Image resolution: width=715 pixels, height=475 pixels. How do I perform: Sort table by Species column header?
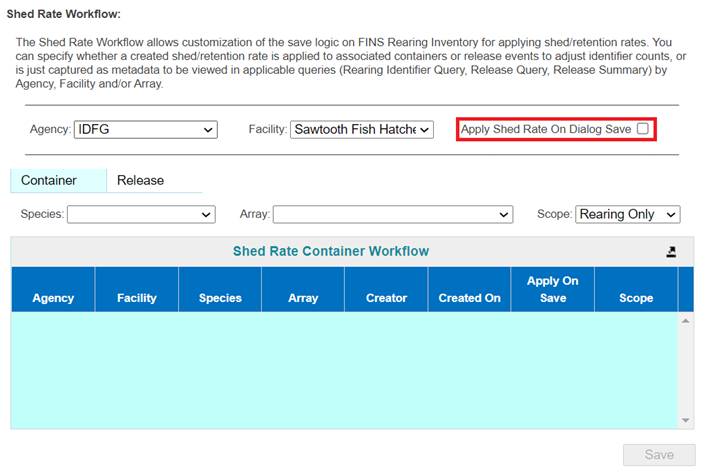click(220, 298)
